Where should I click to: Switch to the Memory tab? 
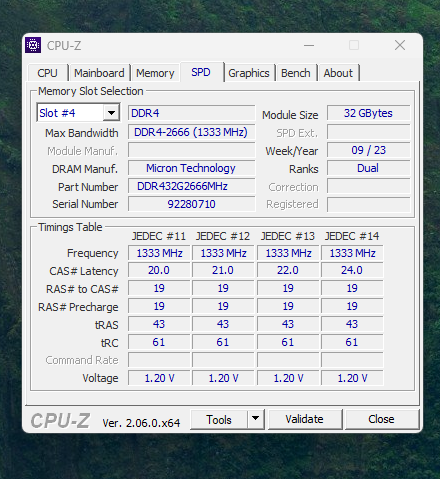[155, 73]
